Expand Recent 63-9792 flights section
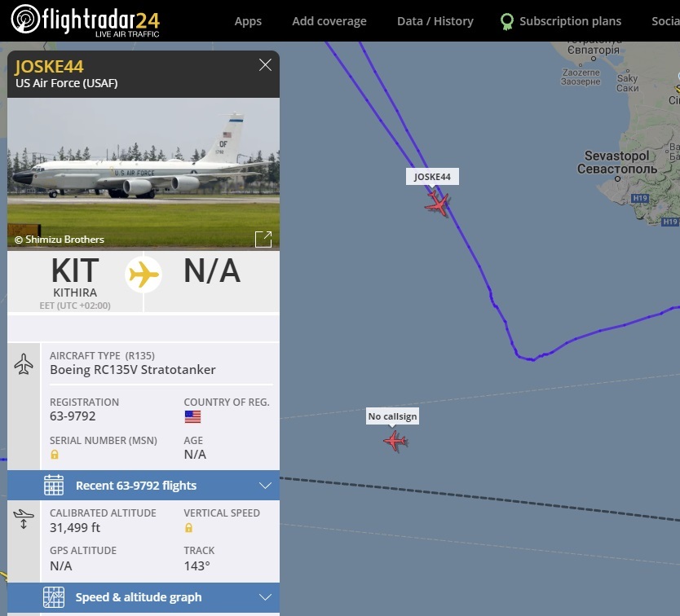The width and height of the screenshot is (680, 616). tap(264, 486)
